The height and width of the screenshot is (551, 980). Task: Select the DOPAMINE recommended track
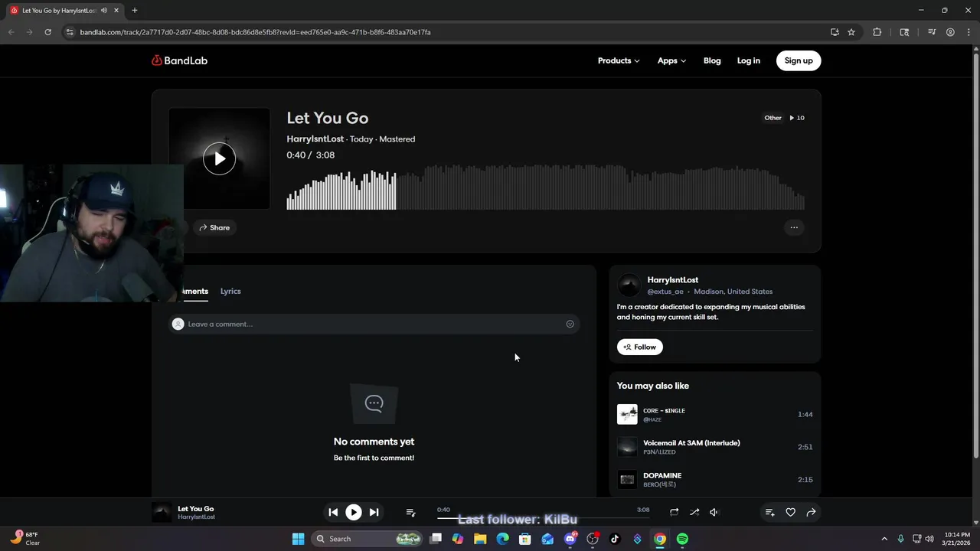pos(715,480)
